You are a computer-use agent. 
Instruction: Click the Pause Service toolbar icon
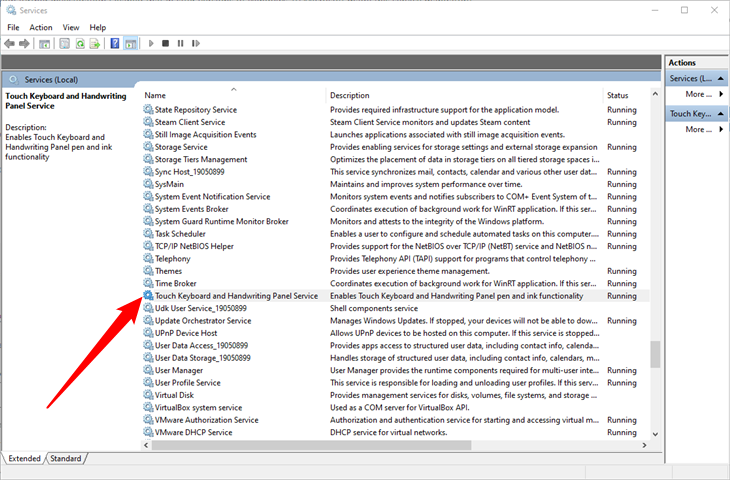tap(180, 44)
